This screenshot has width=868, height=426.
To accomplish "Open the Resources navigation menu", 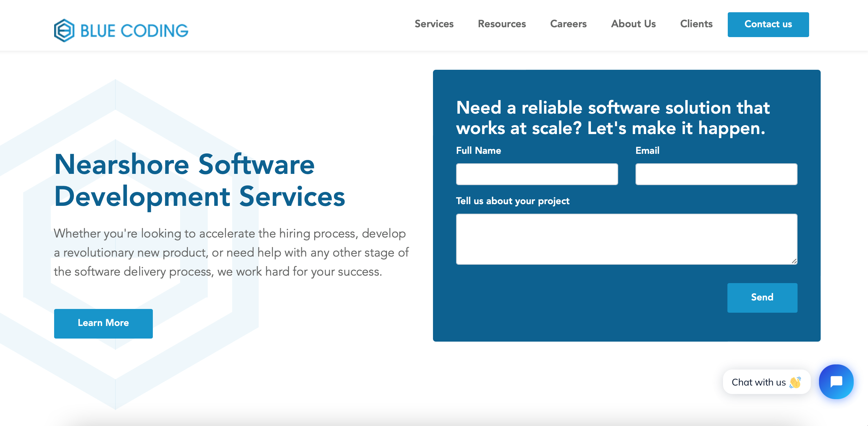I will [502, 24].
